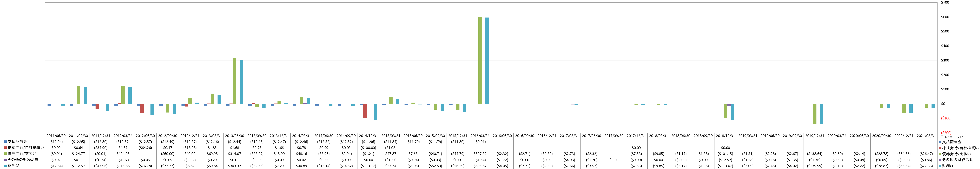Select the 2014/12/31 column header
The height and width of the screenshot is (169, 980).
pos(369,136)
